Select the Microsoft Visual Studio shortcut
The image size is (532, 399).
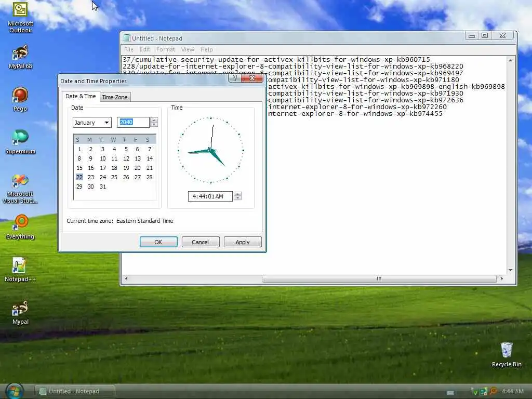tap(20, 189)
